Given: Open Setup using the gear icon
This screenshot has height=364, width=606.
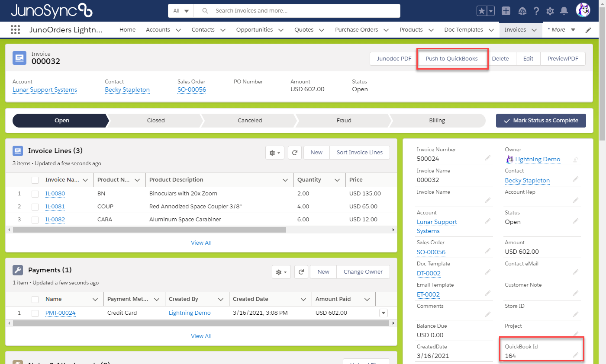Looking at the screenshot, I should 550,11.
